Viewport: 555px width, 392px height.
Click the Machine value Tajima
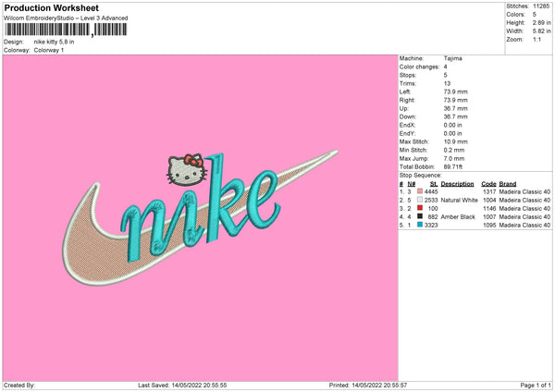453,58
